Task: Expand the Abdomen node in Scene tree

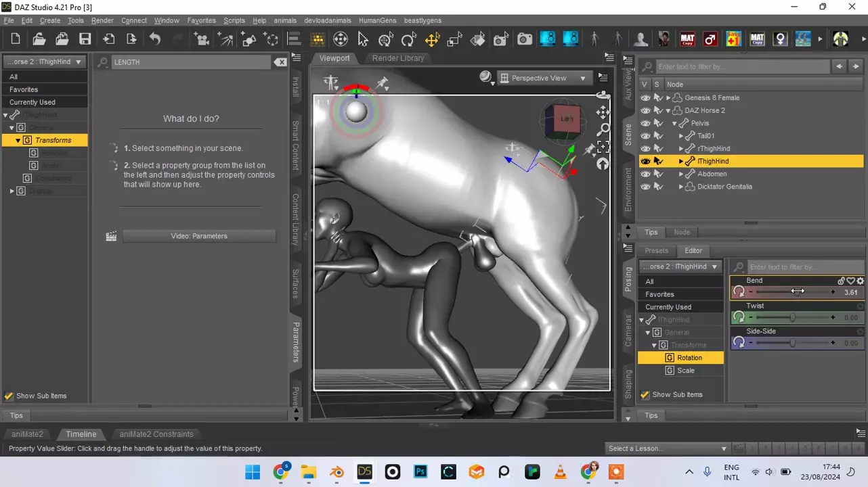Action: [681, 175]
